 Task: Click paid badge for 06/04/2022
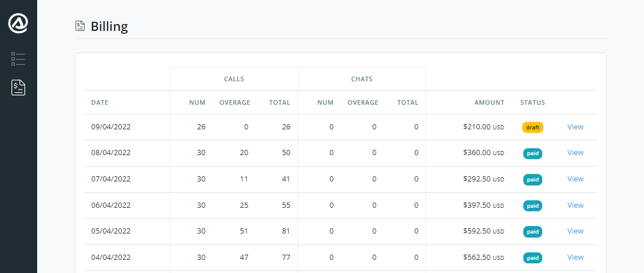[532, 206]
